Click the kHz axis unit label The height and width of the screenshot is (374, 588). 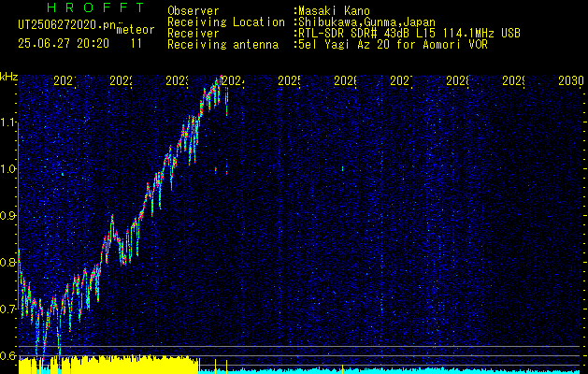pyautogui.click(x=9, y=78)
